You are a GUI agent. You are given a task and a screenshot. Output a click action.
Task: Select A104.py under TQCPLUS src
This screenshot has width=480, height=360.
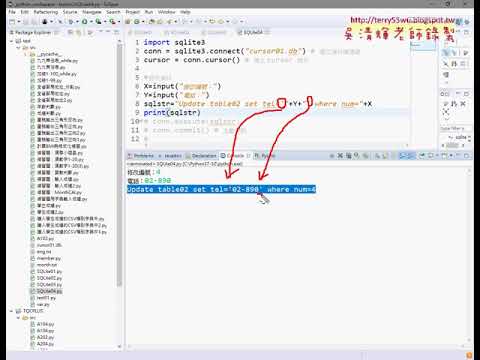click(x=42, y=324)
